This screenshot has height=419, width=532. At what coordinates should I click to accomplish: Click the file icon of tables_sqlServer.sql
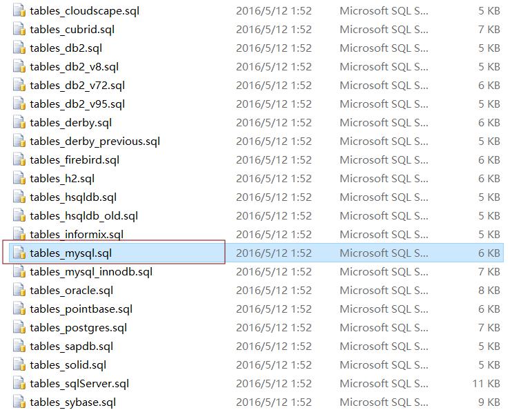pos(19,384)
